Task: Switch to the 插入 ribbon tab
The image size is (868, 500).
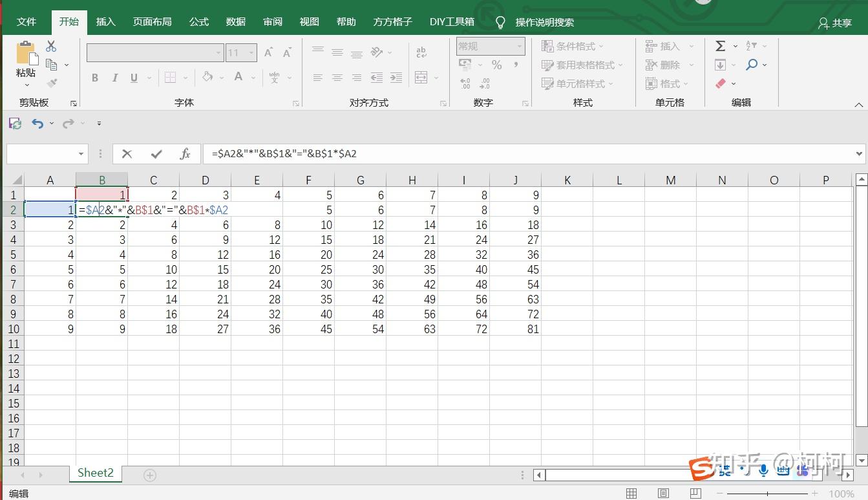Action: [x=105, y=21]
